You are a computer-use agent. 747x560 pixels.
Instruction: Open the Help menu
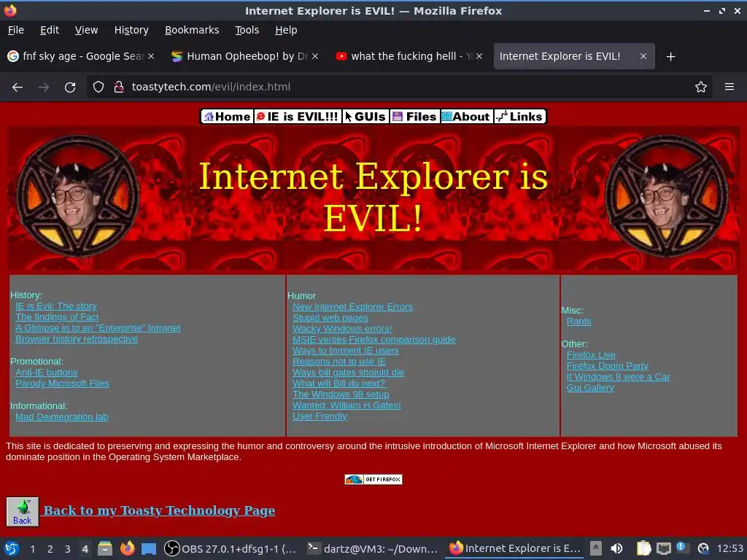[x=286, y=30]
